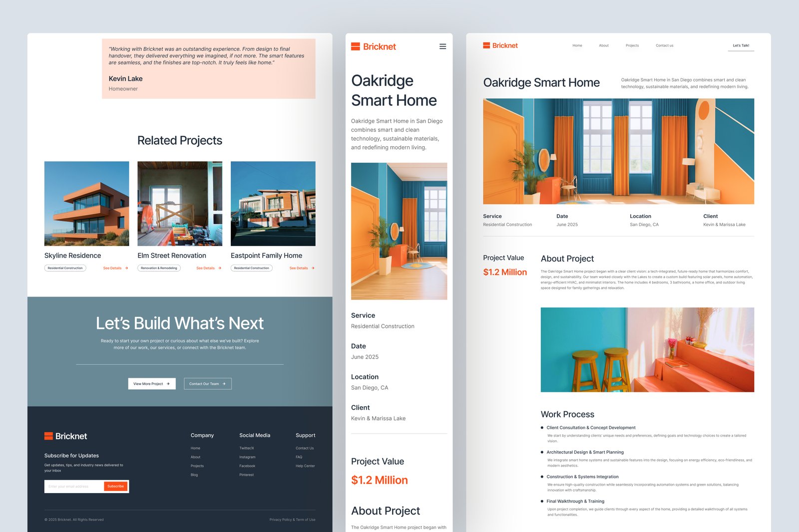Select Contact us in top navigation
This screenshot has width=799, height=532.
pos(664,45)
